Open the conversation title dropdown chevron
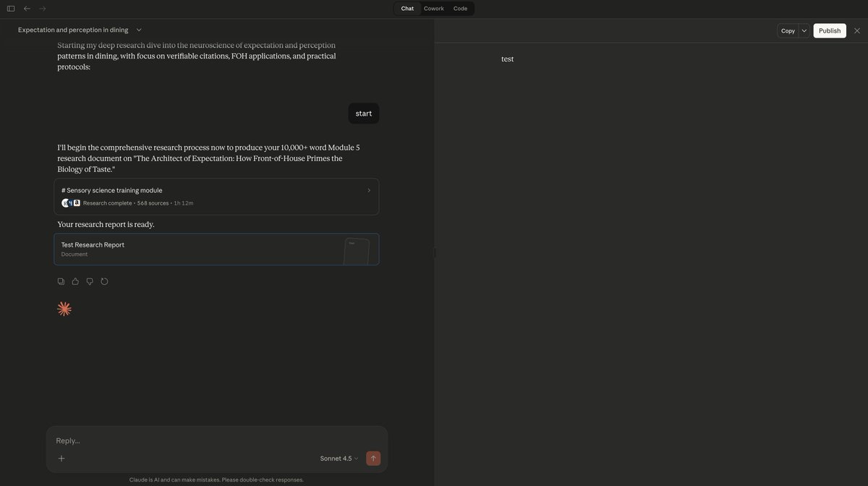 139,30
